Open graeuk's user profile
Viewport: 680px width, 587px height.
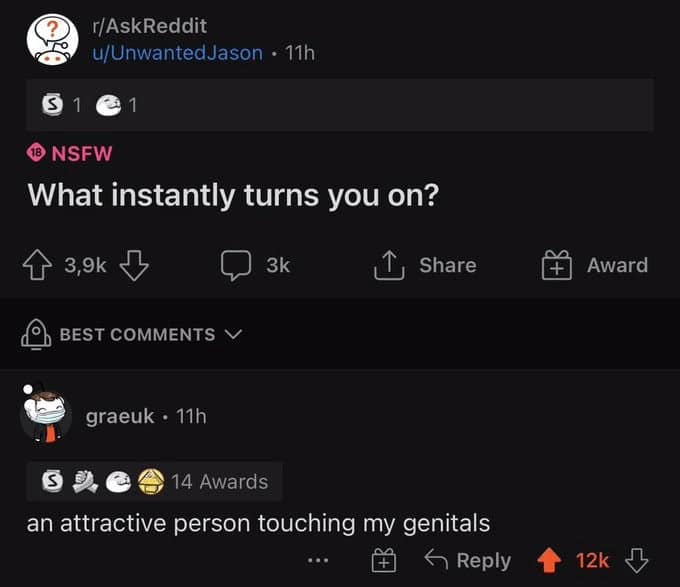click(x=120, y=415)
